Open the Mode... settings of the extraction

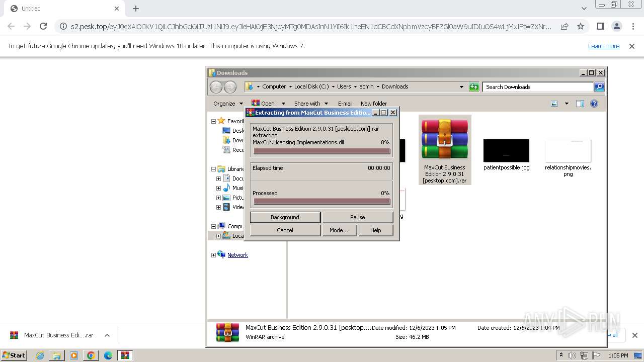tap(339, 230)
